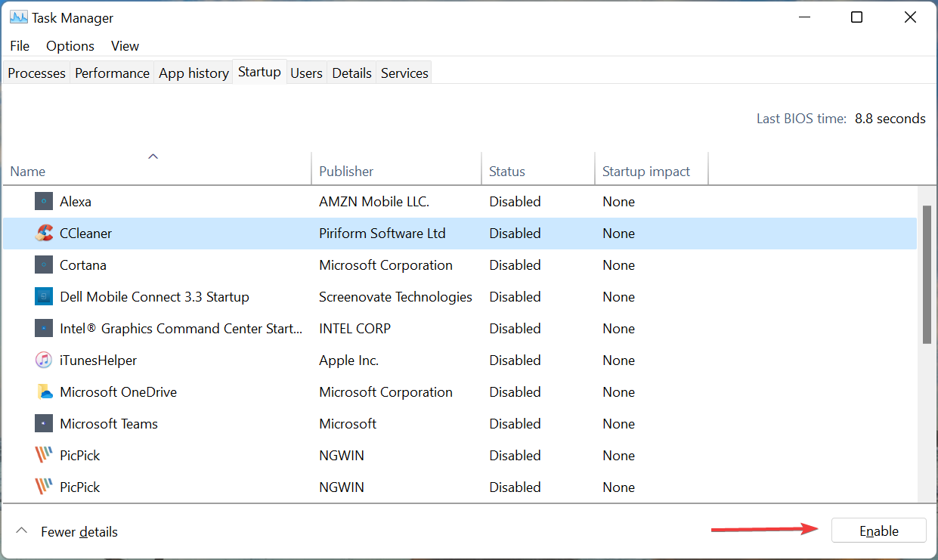Enable the selected CCleaner startup item
Viewport: 938px width, 560px height.
pyautogui.click(x=878, y=531)
